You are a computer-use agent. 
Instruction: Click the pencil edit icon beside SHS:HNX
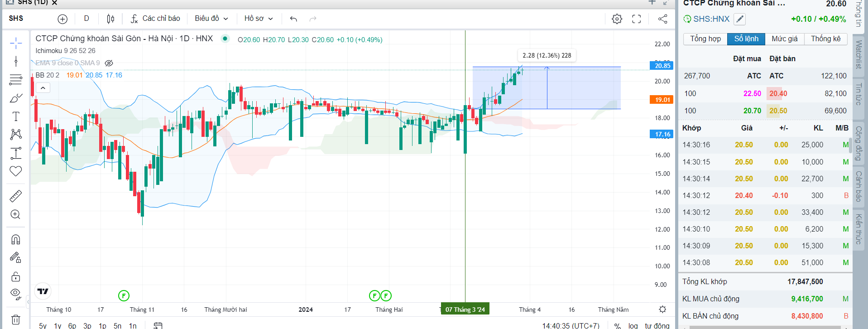point(739,19)
